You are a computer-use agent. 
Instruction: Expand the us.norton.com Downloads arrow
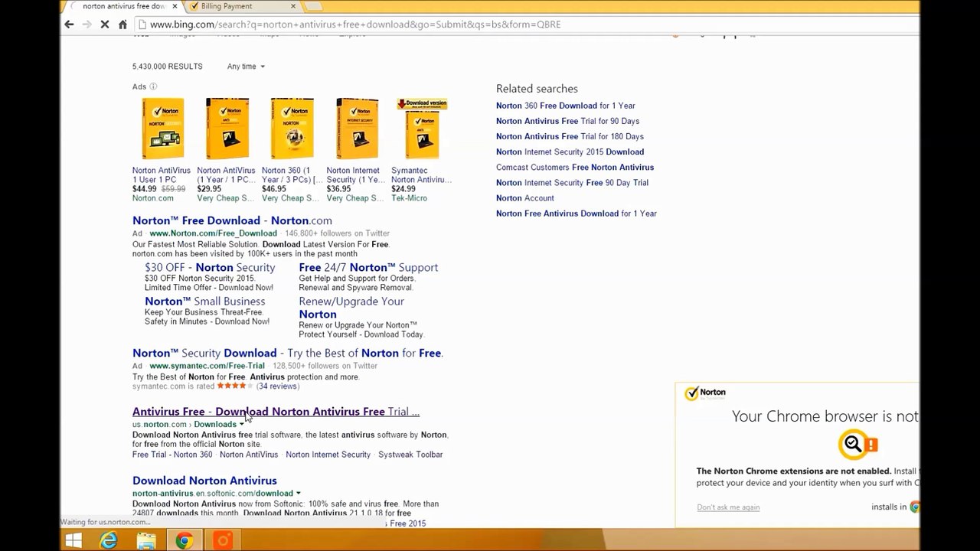(242, 425)
